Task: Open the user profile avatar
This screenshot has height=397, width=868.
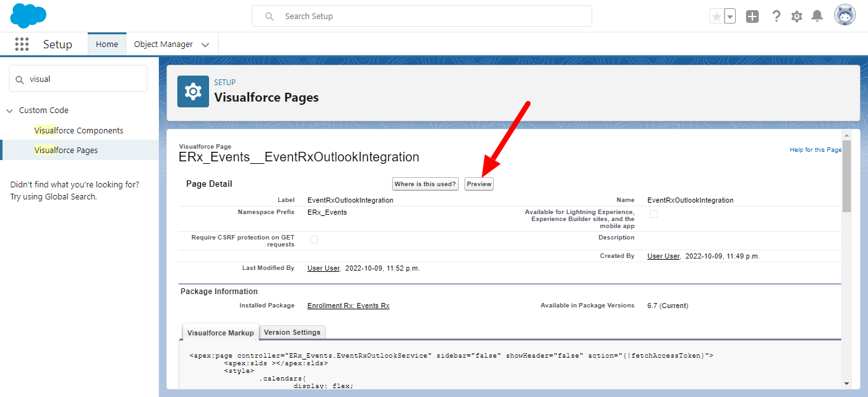Action: tap(844, 16)
